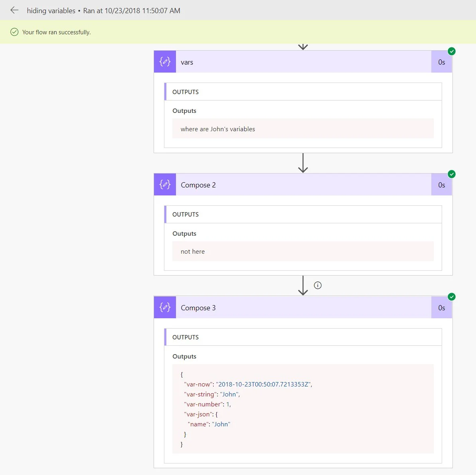Click green success checkmark on Compose 2
Viewport: 476px width, 475px height.
(451, 174)
